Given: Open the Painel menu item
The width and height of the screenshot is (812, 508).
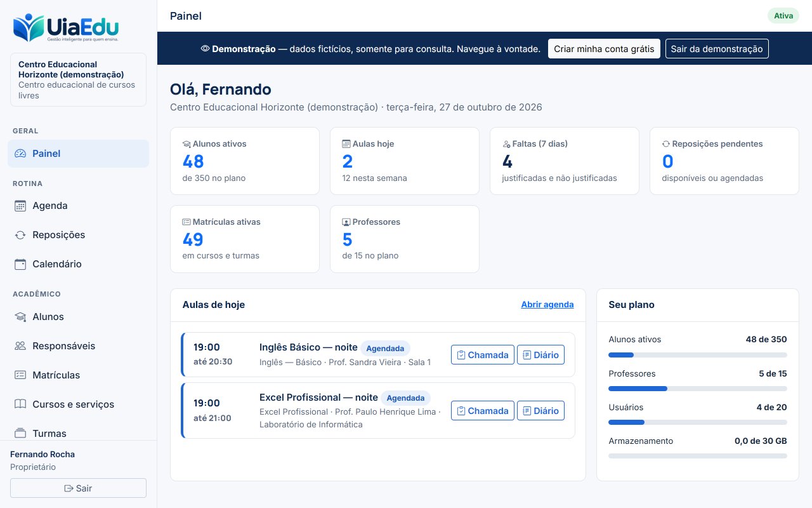Looking at the screenshot, I should 79,154.
